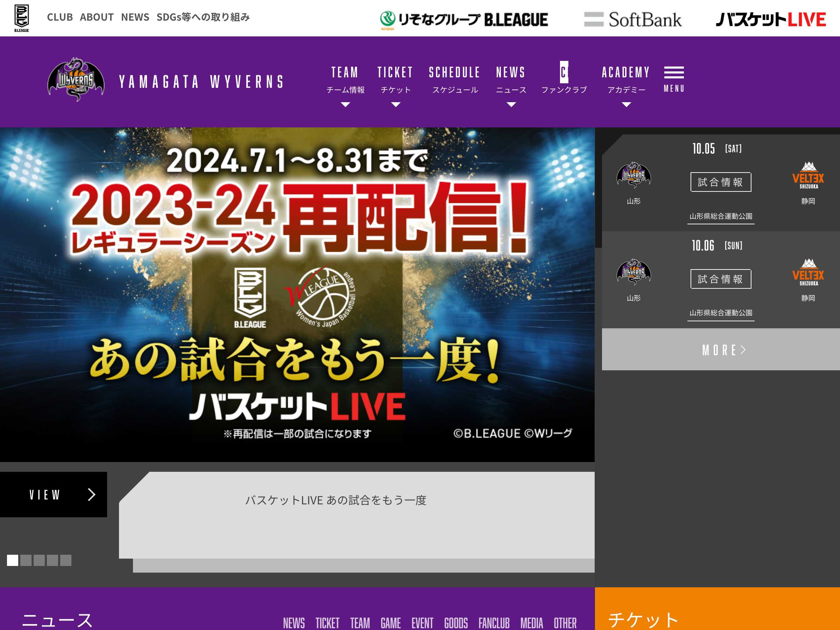Open the hamburger MENU icon
Image resolution: width=840 pixels, height=630 pixels.
pos(674,79)
